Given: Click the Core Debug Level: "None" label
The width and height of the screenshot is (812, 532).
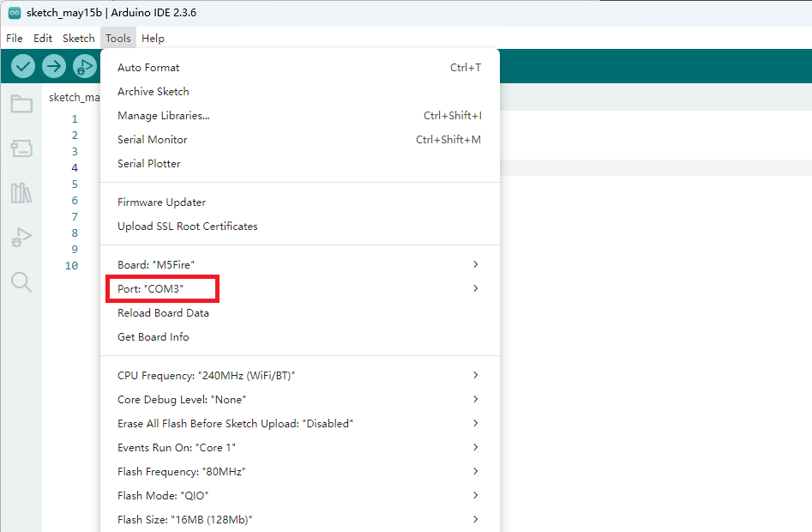Looking at the screenshot, I should [x=181, y=400].
